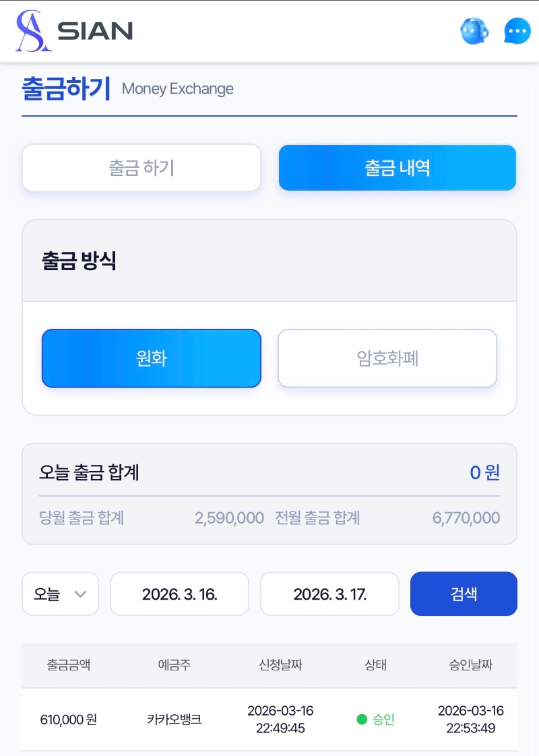Switch to the 출금 하기 tab
Image resolution: width=539 pixels, height=756 pixels.
pos(141,168)
